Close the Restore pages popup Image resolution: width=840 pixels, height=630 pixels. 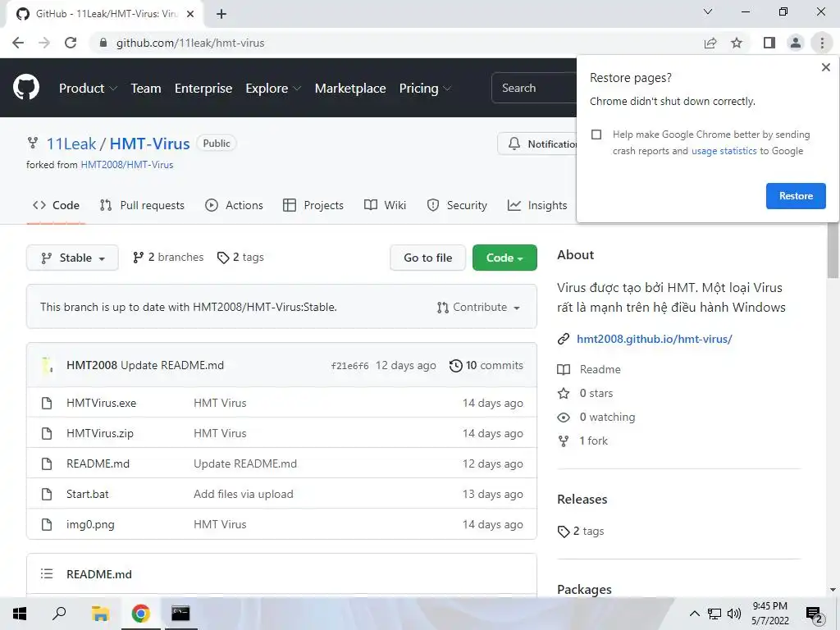[x=825, y=67]
